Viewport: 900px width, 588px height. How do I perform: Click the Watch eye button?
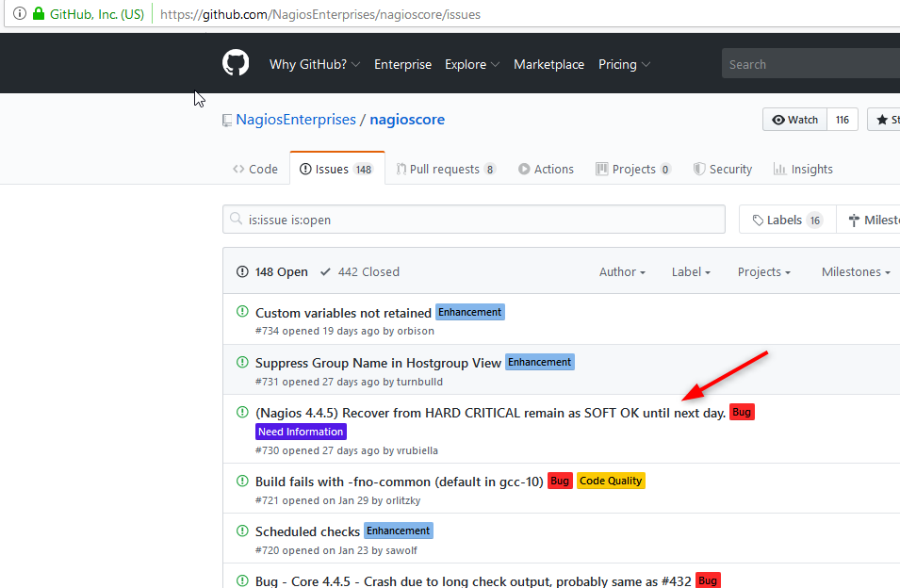click(x=794, y=120)
